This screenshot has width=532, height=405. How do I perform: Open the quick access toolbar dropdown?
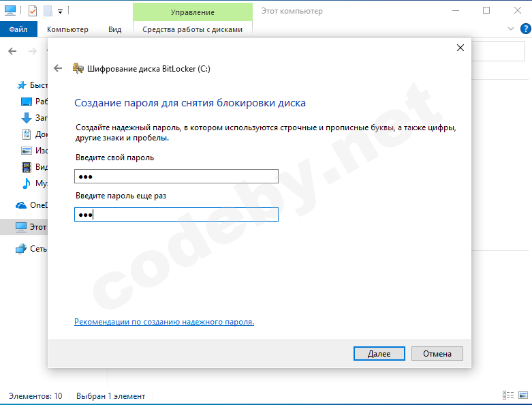tap(60, 12)
